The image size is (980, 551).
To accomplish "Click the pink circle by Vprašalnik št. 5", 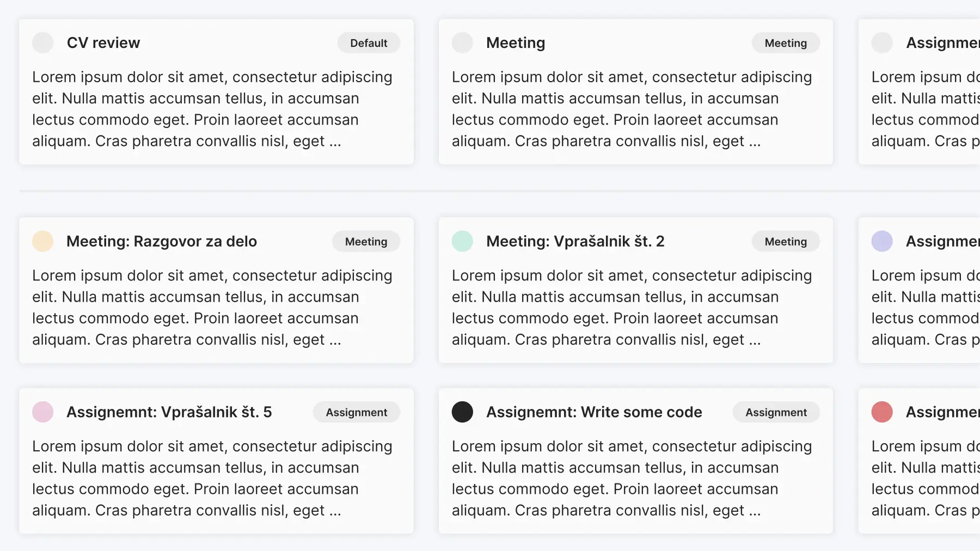I will (x=42, y=412).
